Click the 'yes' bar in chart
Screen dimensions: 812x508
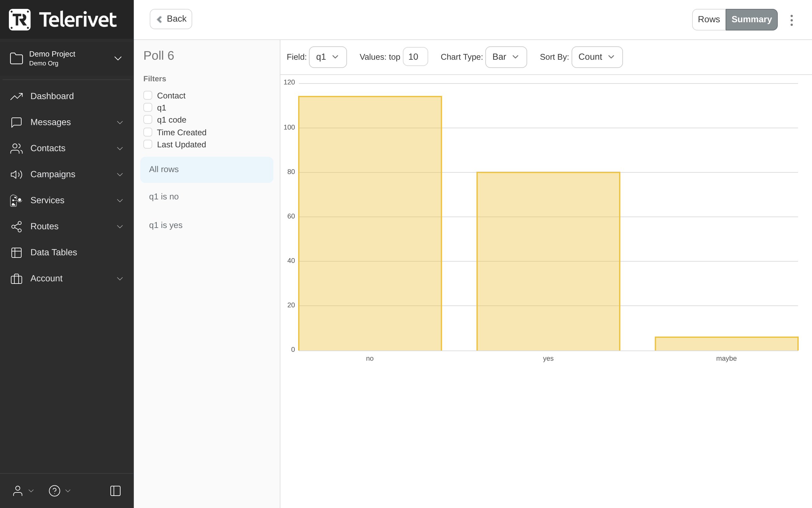tap(548, 261)
